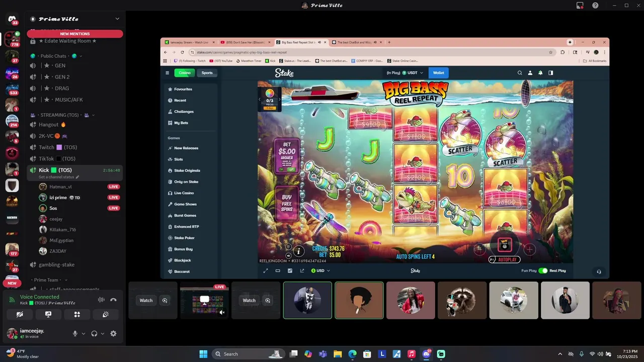Disconnect from voice with the hang-up icon

(x=113, y=300)
